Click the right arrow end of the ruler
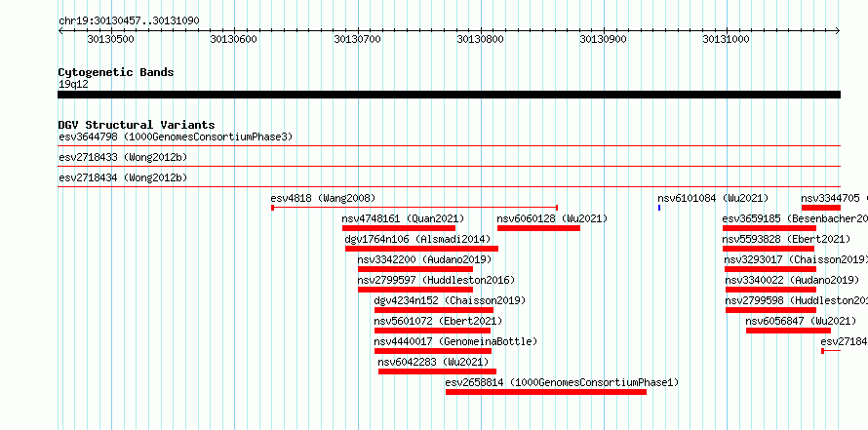The width and height of the screenshot is (868, 430). 838,30
